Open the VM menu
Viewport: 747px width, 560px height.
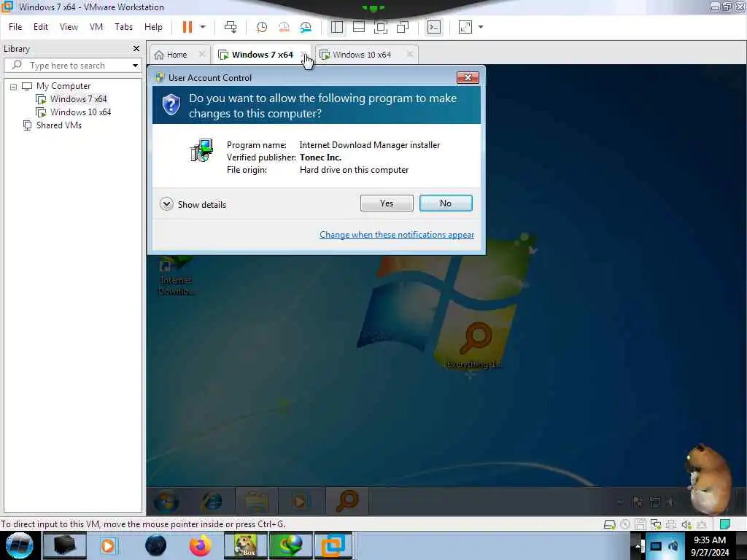(96, 27)
